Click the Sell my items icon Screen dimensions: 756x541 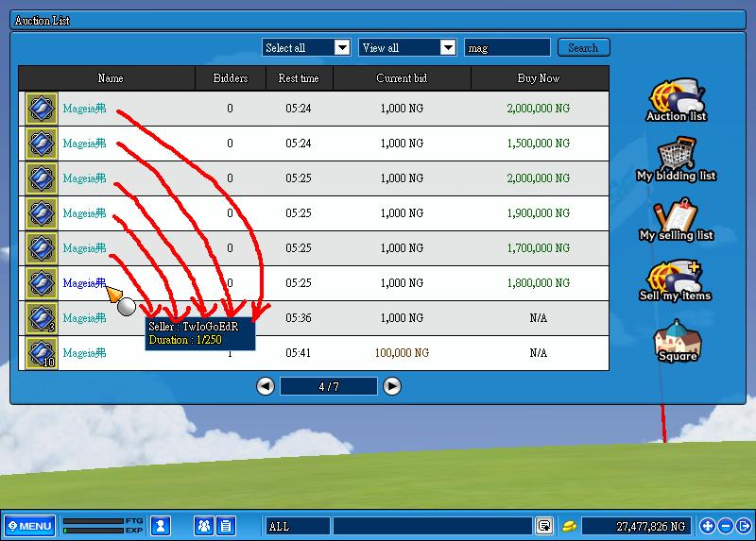pyautogui.click(x=676, y=279)
